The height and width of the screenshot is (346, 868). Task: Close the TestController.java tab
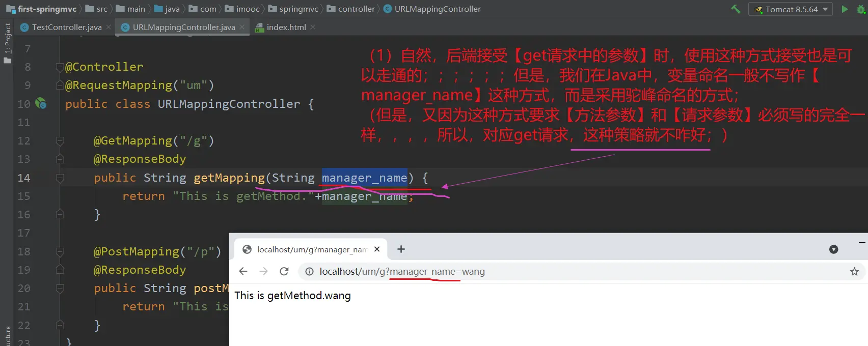click(108, 27)
